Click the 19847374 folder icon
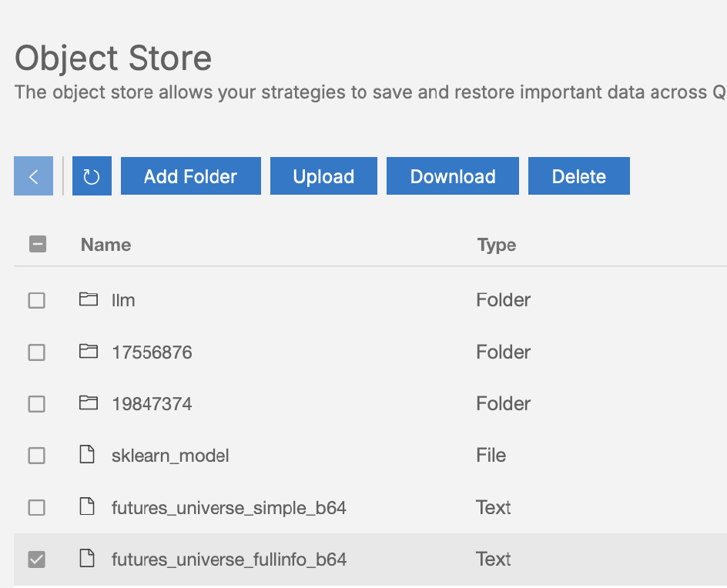727x588 pixels. coord(89,403)
